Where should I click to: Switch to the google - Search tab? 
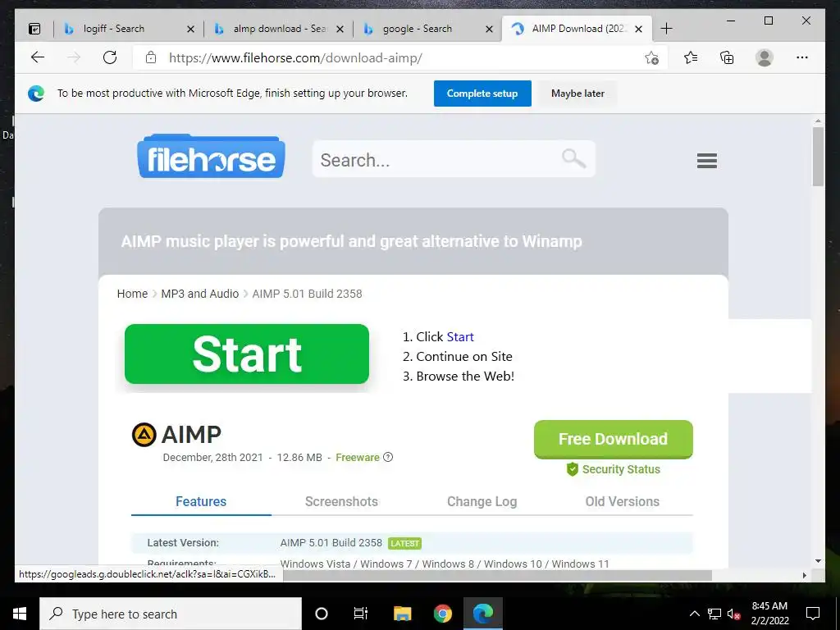tap(418, 29)
